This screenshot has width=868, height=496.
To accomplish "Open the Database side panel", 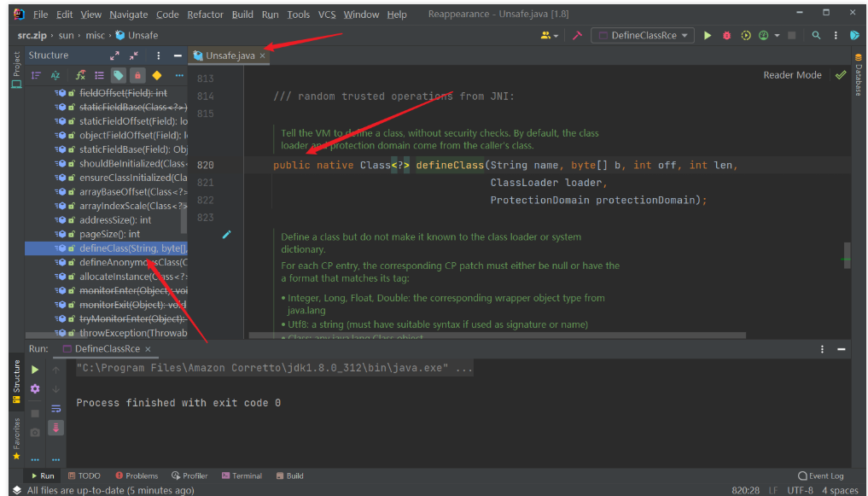I will tap(858, 75).
